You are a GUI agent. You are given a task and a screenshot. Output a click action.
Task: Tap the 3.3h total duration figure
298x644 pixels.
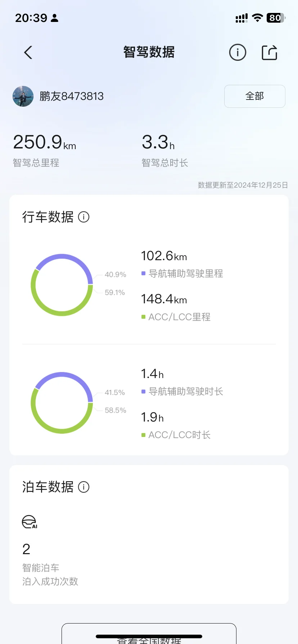158,142
